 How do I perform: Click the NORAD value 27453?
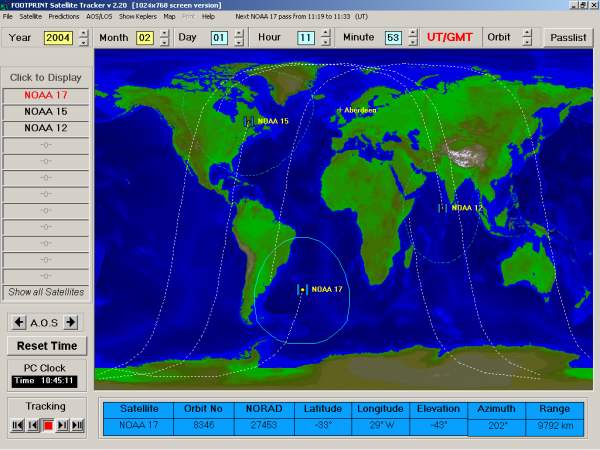tap(264, 426)
